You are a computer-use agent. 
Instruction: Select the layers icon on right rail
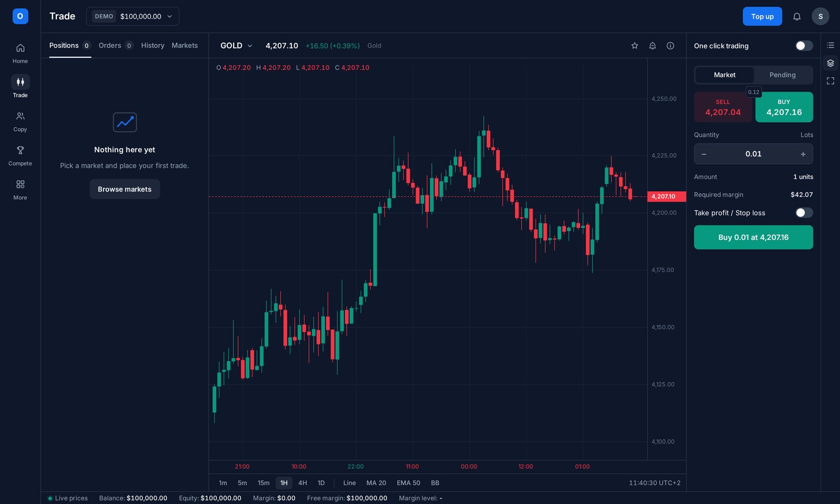[x=830, y=63]
